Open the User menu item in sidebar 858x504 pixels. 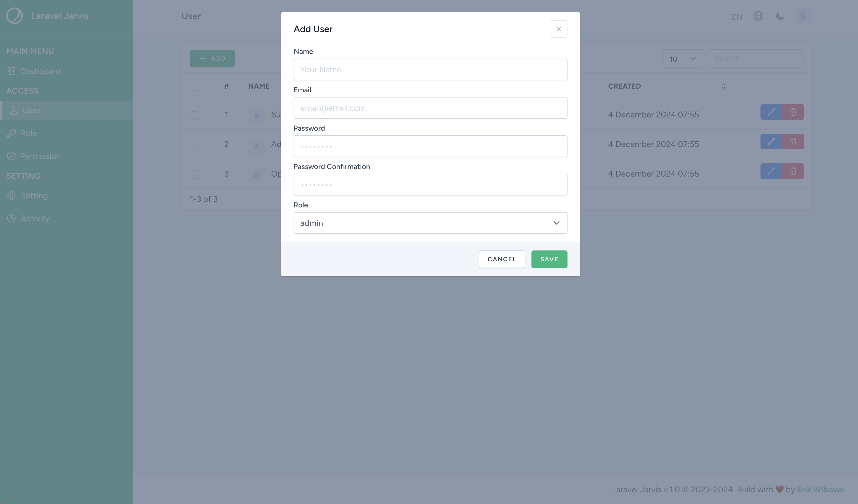[x=31, y=110]
